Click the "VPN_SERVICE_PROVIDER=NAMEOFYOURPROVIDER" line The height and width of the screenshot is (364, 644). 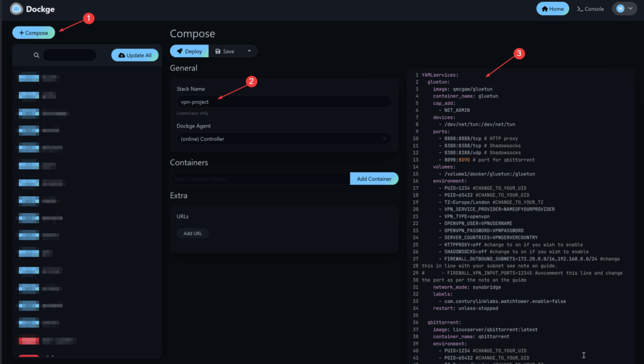497,209
